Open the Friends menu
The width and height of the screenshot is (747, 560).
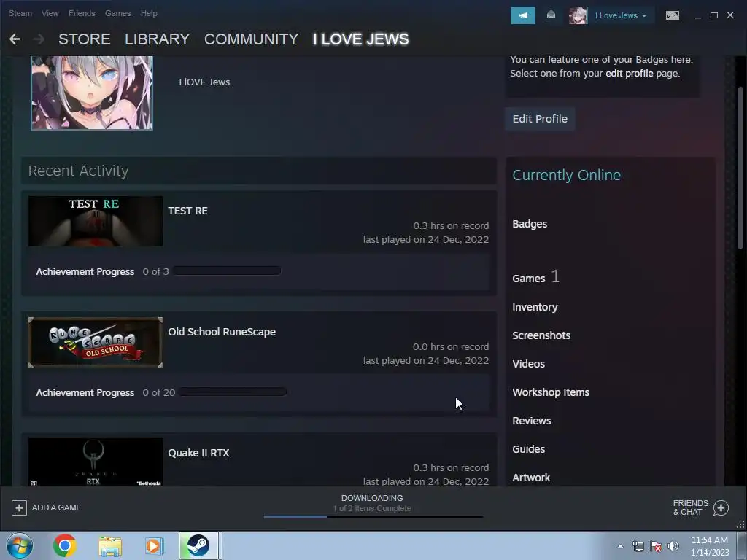(82, 13)
